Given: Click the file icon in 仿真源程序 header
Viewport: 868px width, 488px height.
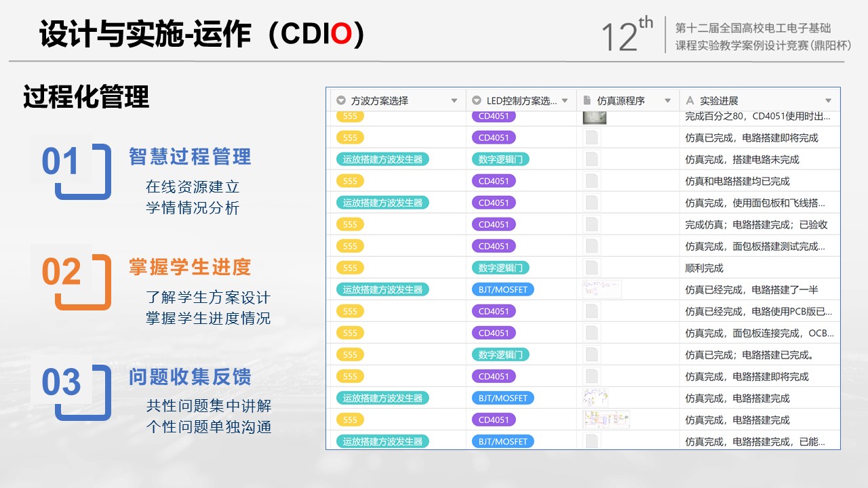Looking at the screenshot, I should (587, 101).
